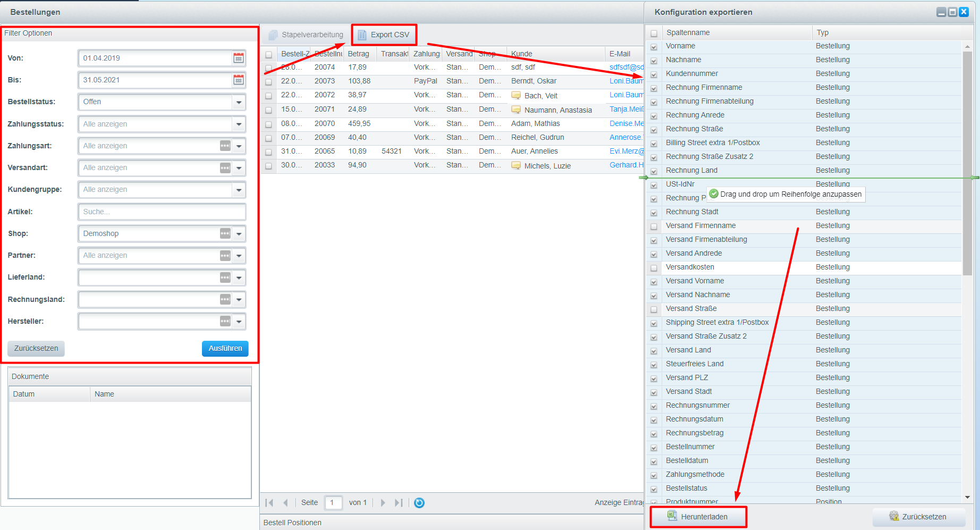The height and width of the screenshot is (530, 980).
Task: Click Name column header in Dokumente
Action: point(170,394)
